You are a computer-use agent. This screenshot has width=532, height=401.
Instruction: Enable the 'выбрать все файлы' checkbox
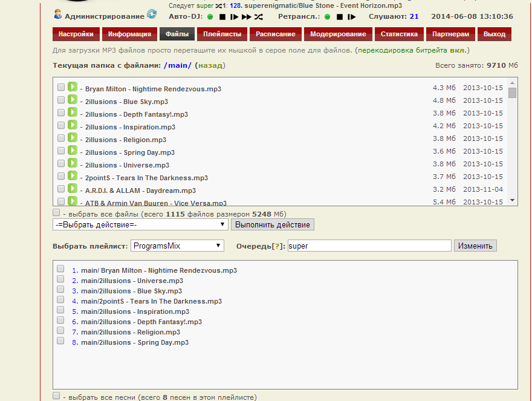click(56, 213)
